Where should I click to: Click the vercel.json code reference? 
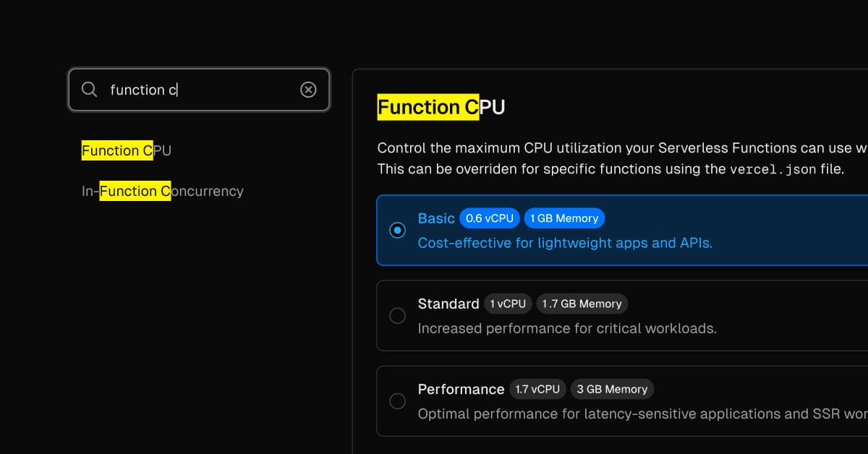click(x=773, y=170)
